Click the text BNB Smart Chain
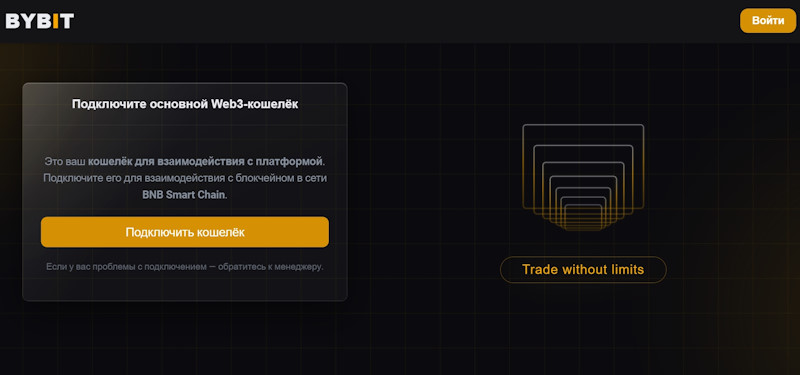This screenshot has width=800, height=375. pyautogui.click(x=184, y=195)
